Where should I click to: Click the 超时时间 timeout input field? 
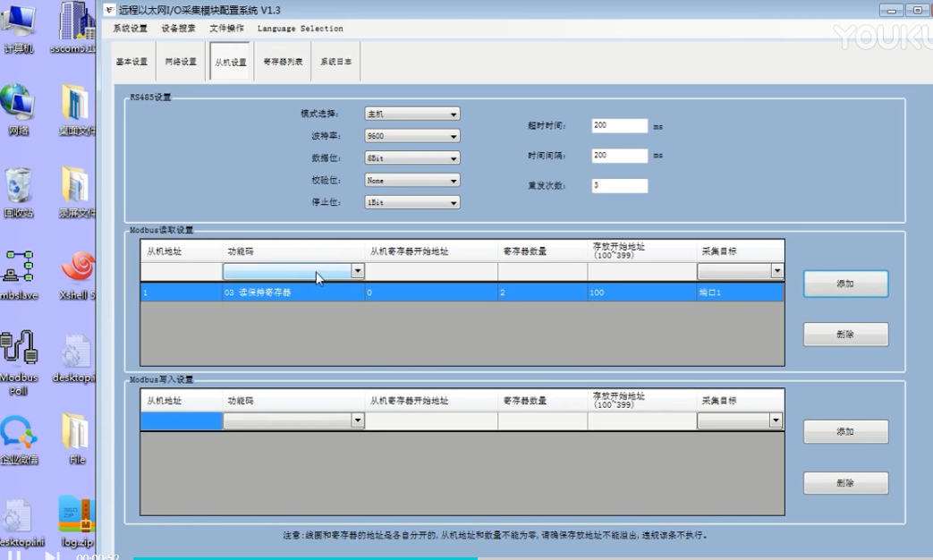(619, 126)
